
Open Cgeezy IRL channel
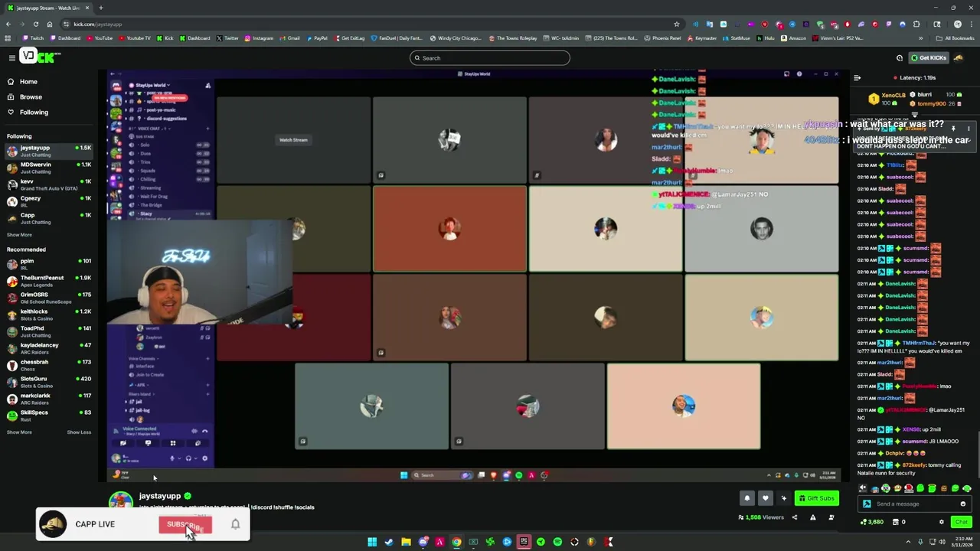(48, 202)
